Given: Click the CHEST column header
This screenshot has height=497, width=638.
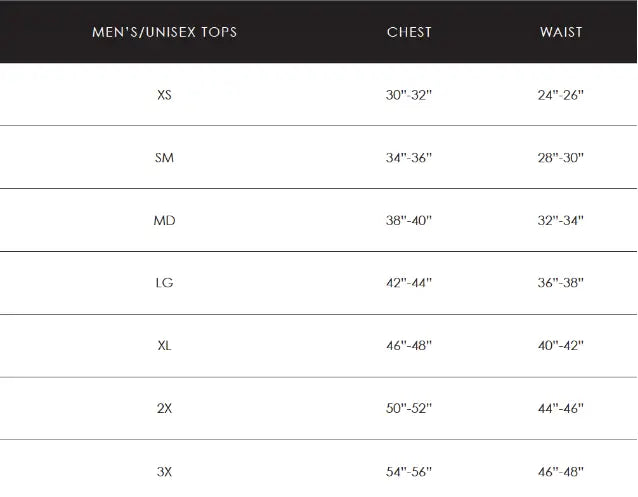Looking at the screenshot, I should (x=409, y=32).
